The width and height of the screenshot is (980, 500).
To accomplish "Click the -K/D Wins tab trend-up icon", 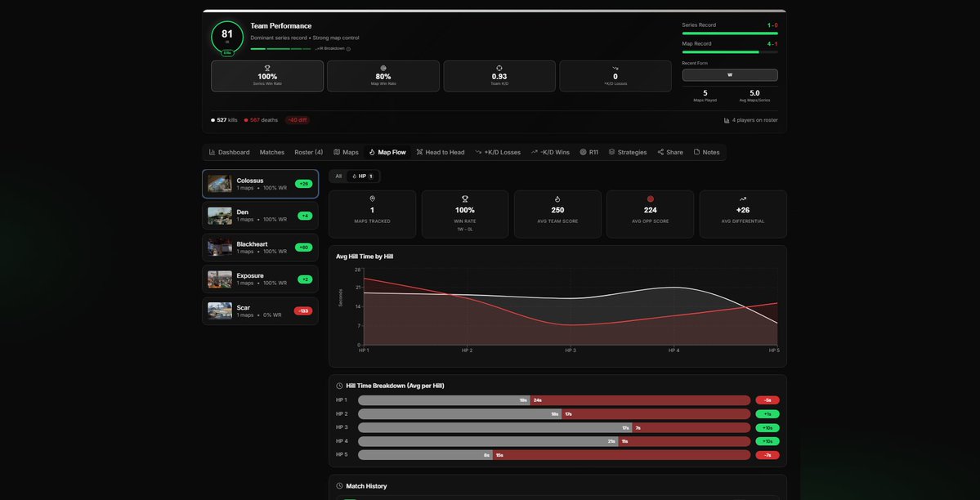I will pyautogui.click(x=535, y=152).
